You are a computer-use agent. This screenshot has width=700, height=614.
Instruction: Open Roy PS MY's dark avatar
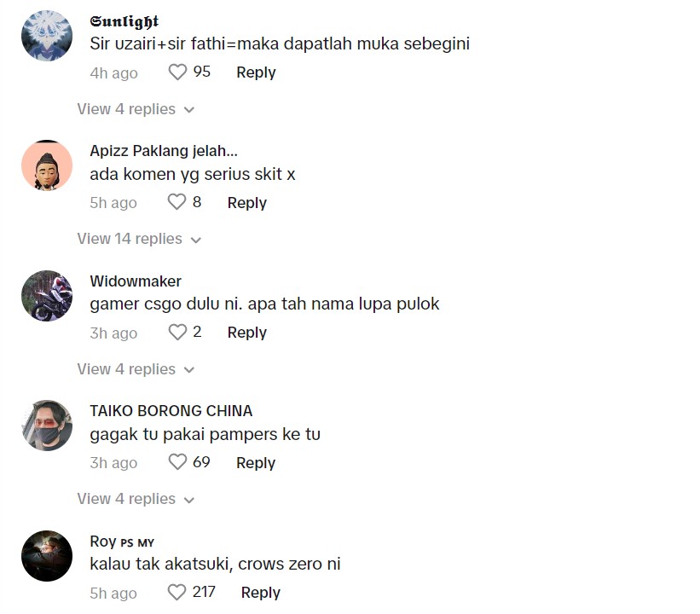coord(47,556)
